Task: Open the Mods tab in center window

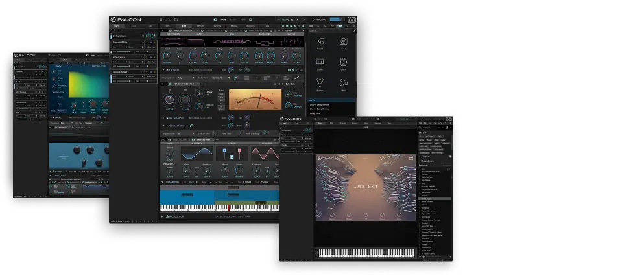Action: 233,26
